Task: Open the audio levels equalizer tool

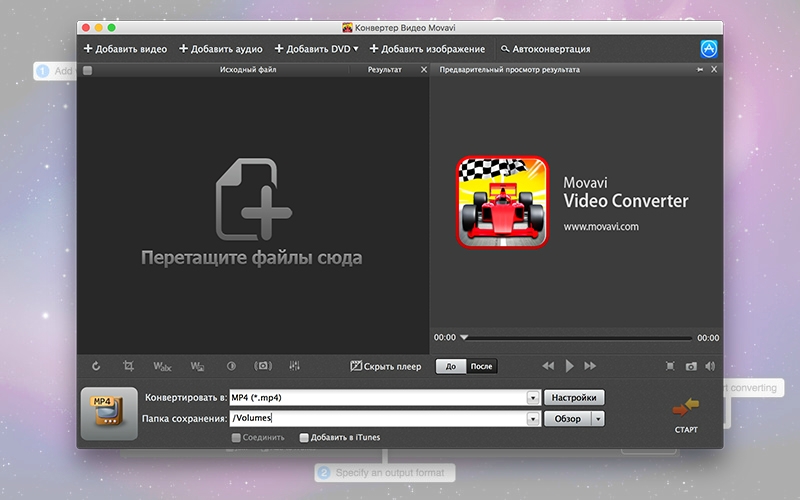Action: coord(294,366)
